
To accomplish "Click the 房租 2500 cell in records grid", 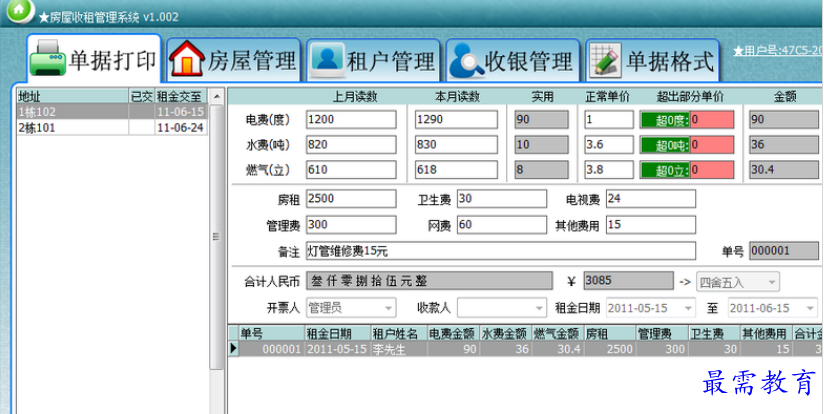I will pos(610,349).
